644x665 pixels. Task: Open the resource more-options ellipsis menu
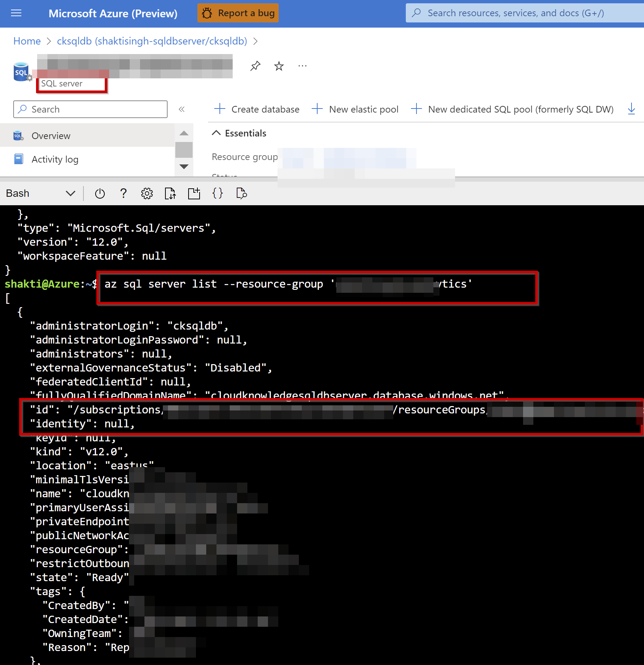302,66
